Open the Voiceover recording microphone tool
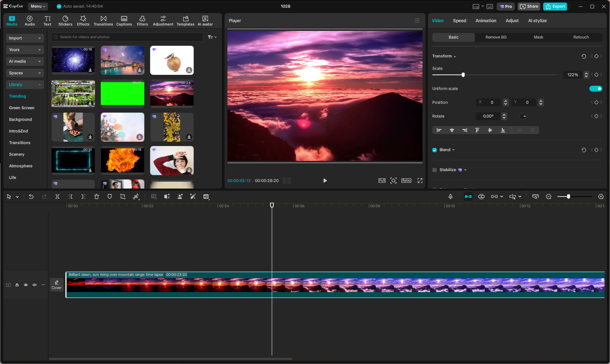Viewport: 610px width, 364px height. (x=451, y=197)
